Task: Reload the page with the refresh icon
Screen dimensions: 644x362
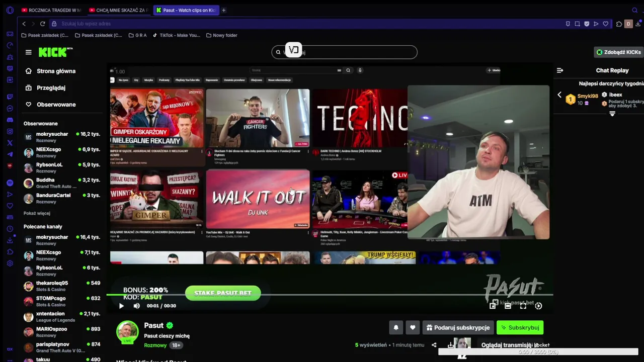Action: (42, 24)
